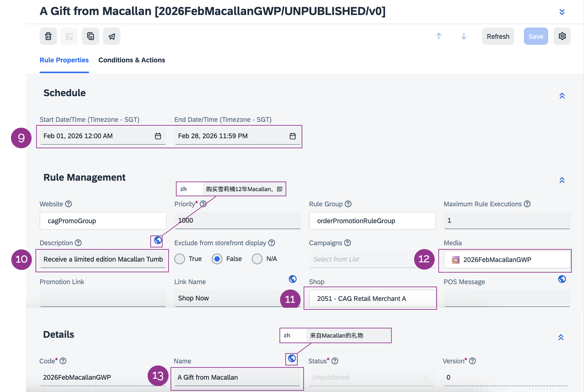Click the Description localization globe icon
The width and height of the screenshot is (584, 392).
click(158, 240)
